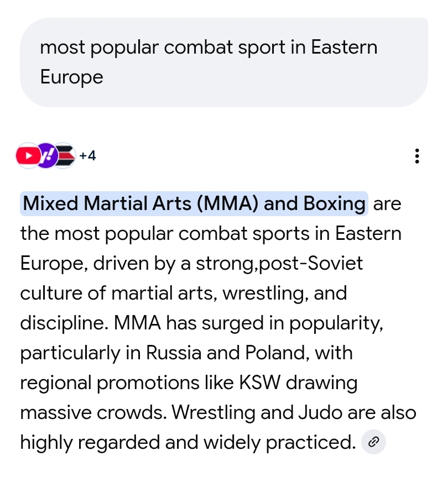
Task: Click the link icon after 'widely practiced'
Action: (x=373, y=442)
